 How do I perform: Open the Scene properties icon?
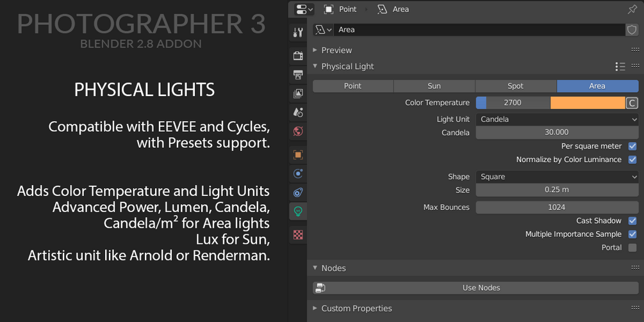298,112
